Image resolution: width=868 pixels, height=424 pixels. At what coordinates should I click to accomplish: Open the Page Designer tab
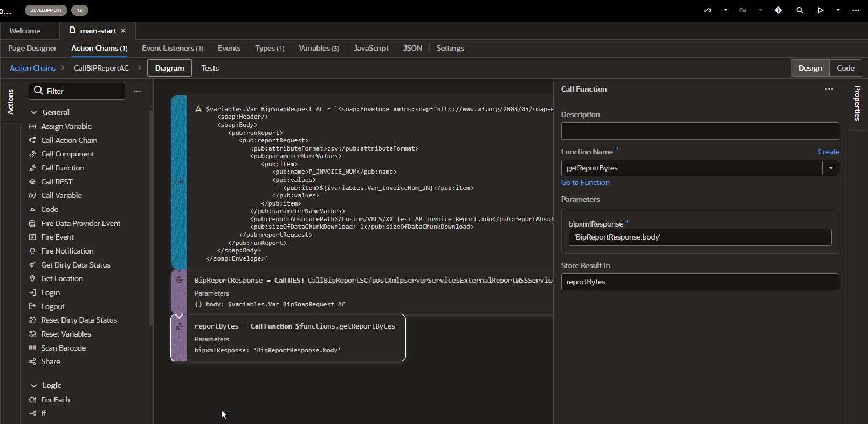click(32, 48)
